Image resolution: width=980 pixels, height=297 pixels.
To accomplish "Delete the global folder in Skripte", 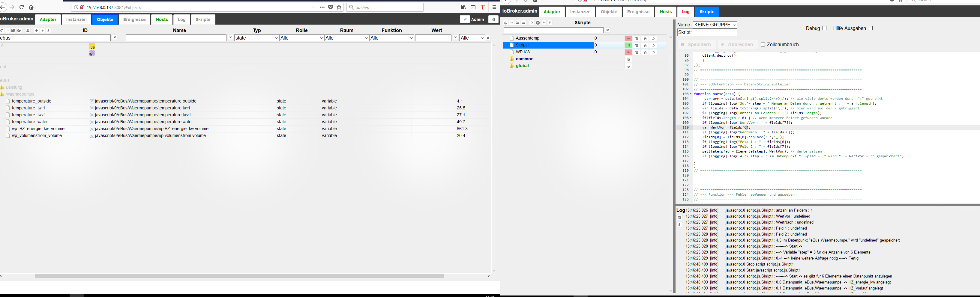I will click(x=628, y=66).
